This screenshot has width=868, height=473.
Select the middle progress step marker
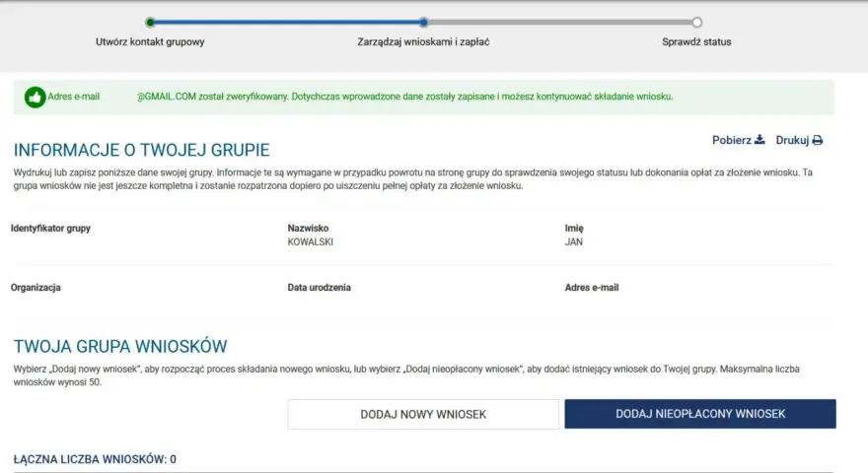(423, 22)
